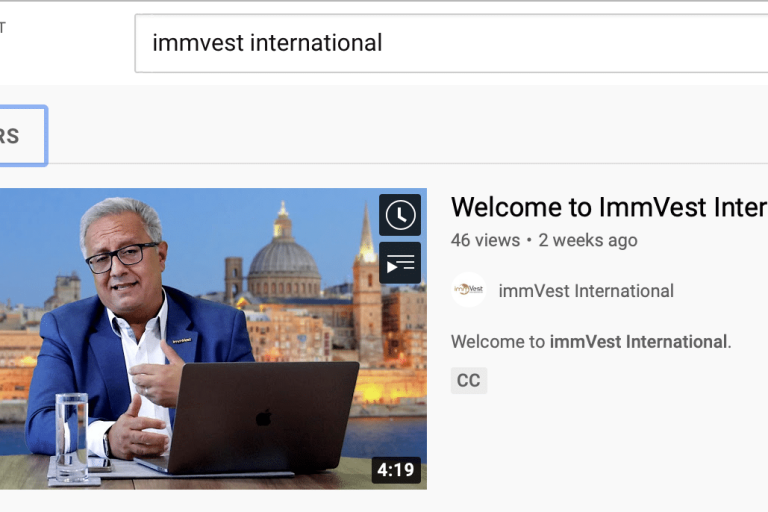Go to the immVest International channel name
The width and height of the screenshot is (768, 512).
(x=586, y=291)
